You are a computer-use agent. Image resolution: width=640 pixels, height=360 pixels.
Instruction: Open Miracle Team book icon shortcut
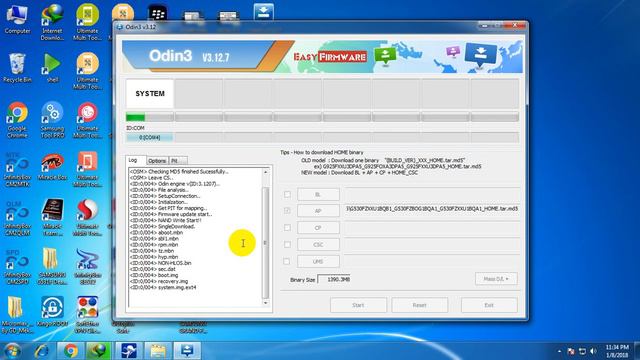(x=52, y=218)
